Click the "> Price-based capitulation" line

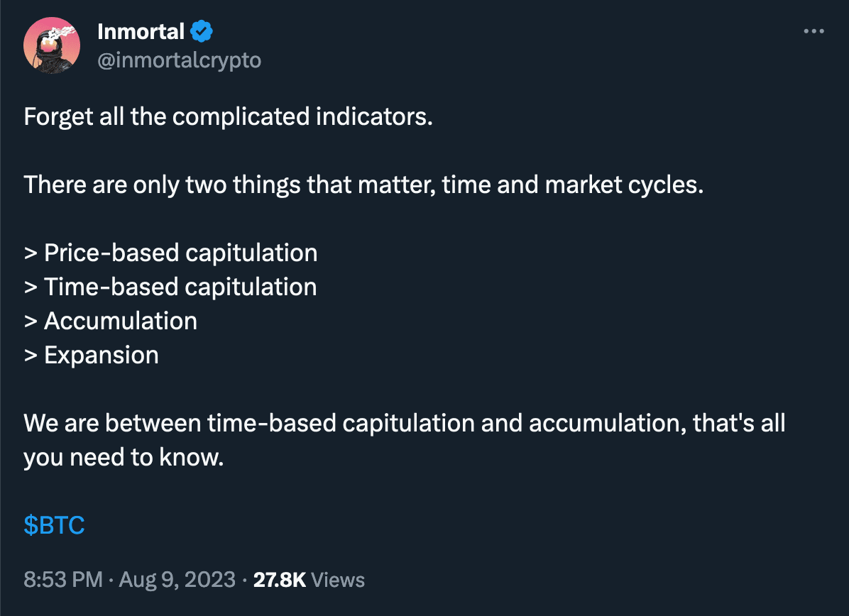(170, 253)
